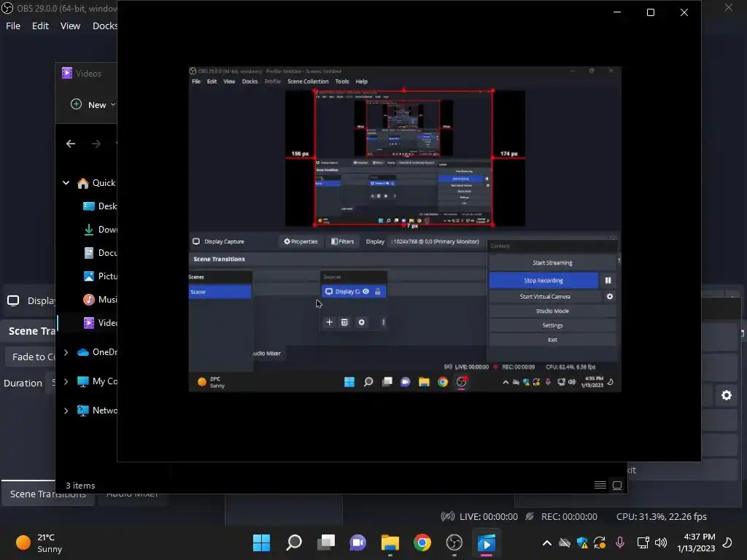
Task: Click the microphone tray icon
Action: tap(620, 542)
